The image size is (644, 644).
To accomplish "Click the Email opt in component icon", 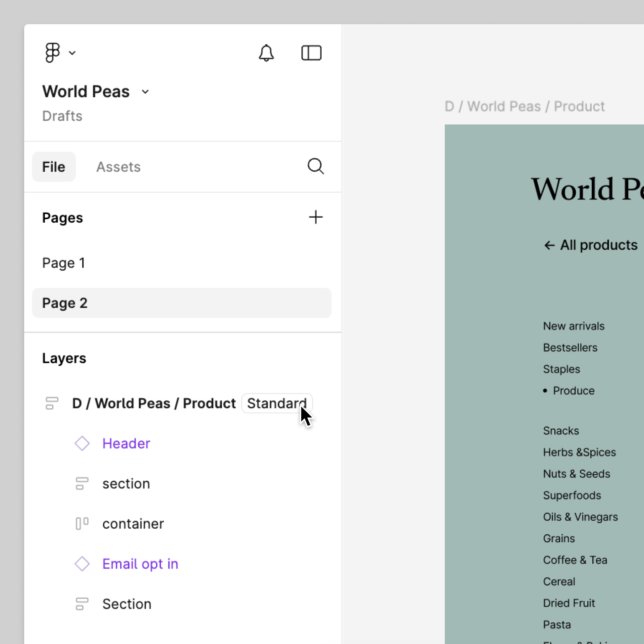I will [82, 564].
